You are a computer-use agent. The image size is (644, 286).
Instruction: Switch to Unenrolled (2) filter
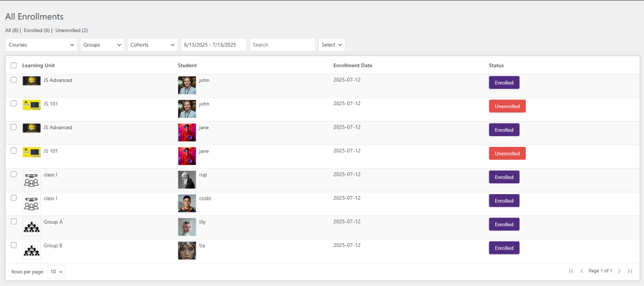pos(71,30)
